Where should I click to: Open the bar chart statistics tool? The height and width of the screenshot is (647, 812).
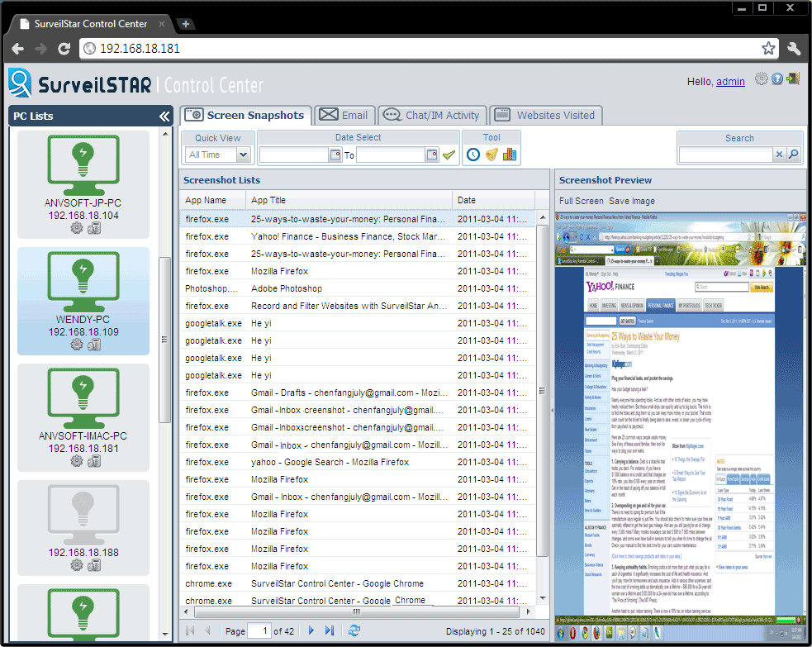pyautogui.click(x=510, y=155)
